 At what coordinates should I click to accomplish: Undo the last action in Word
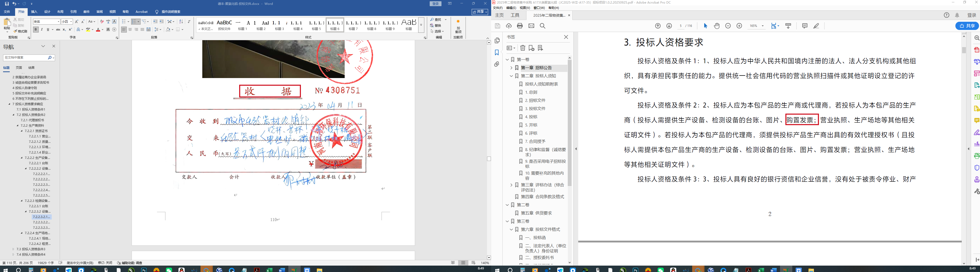click(14, 4)
